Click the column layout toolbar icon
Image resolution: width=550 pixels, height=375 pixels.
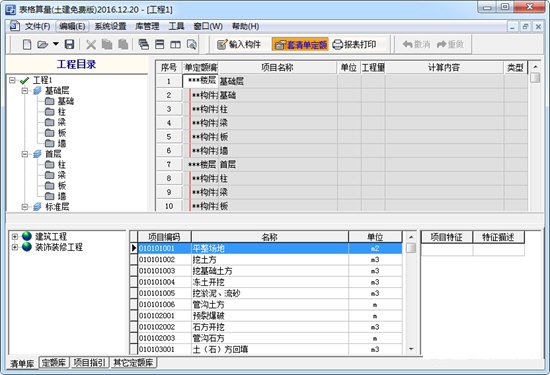[x=175, y=45]
